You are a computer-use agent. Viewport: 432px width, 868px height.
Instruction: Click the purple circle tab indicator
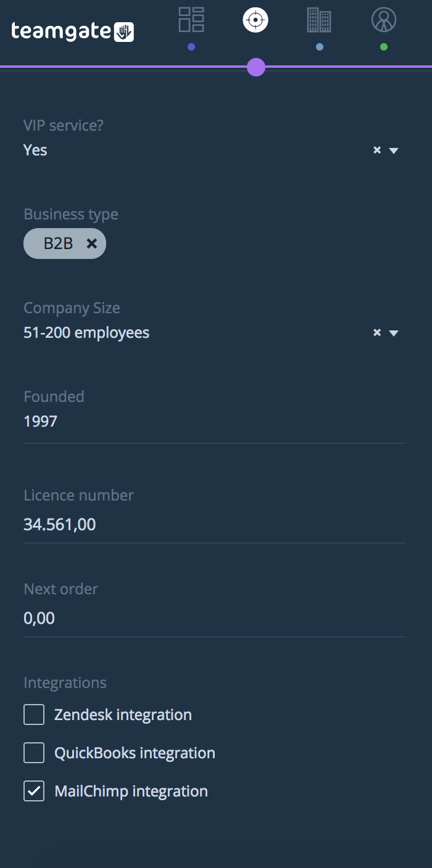(256, 67)
